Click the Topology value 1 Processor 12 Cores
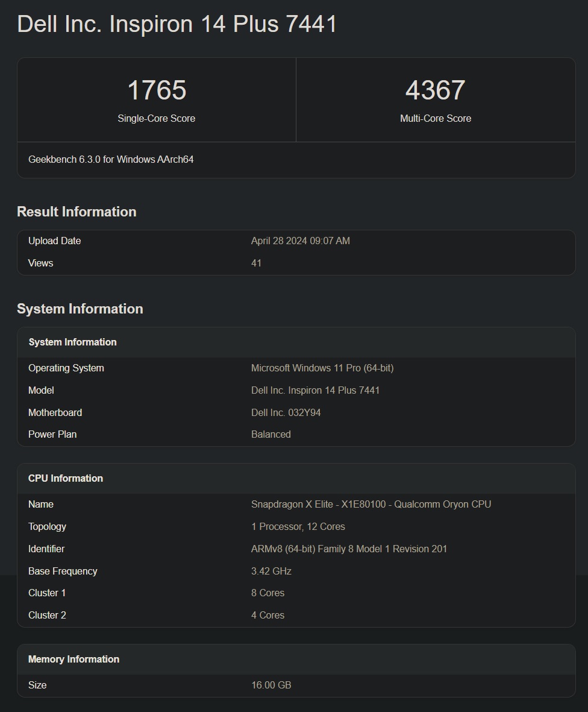Image resolution: width=588 pixels, height=712 pixels. 298,526
